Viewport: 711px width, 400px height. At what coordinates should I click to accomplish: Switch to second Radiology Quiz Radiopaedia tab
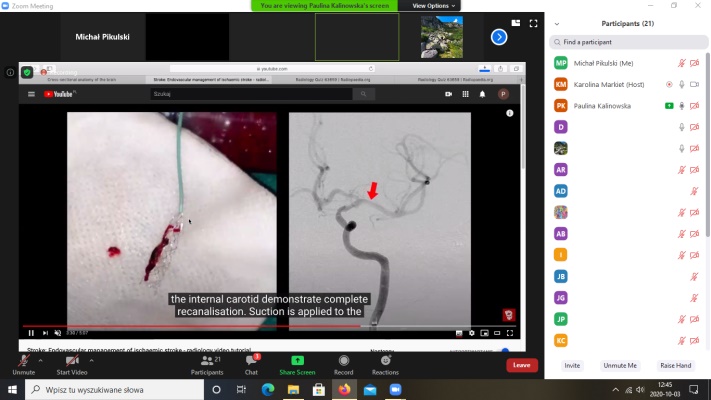tap(455, 79)
